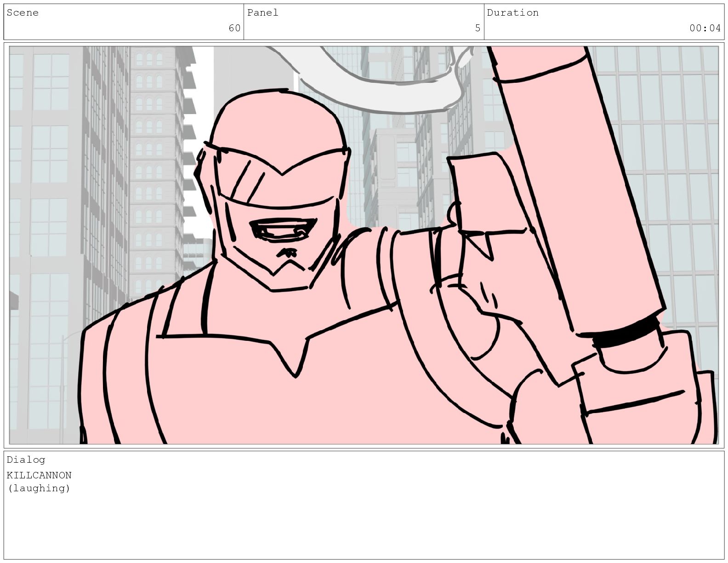Click the Scene label in header
Screen dimensions: 728x563
[x=23, y=13]
